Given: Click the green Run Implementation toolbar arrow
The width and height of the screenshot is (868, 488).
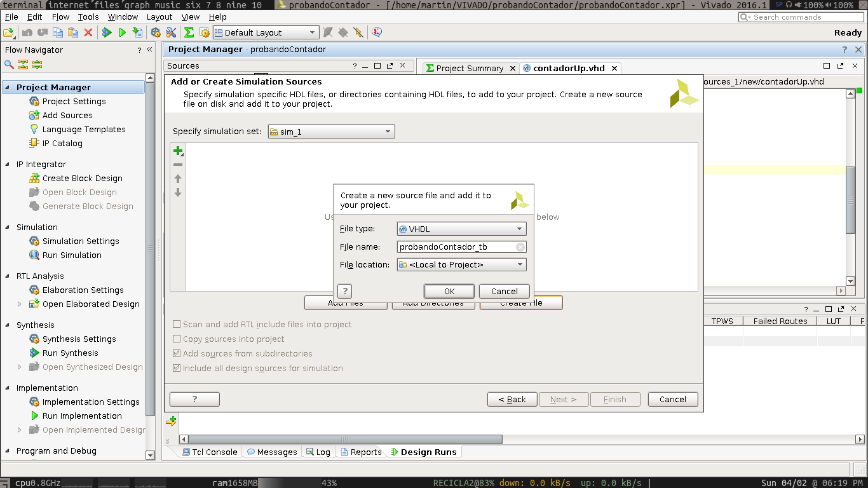Looking at the screenshot, I should [x=123, y=32].
